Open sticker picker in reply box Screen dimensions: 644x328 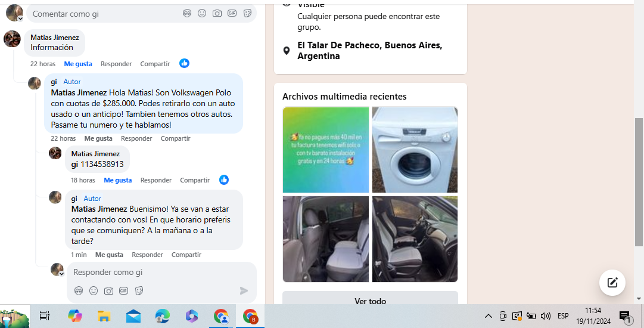coord(139,290)
